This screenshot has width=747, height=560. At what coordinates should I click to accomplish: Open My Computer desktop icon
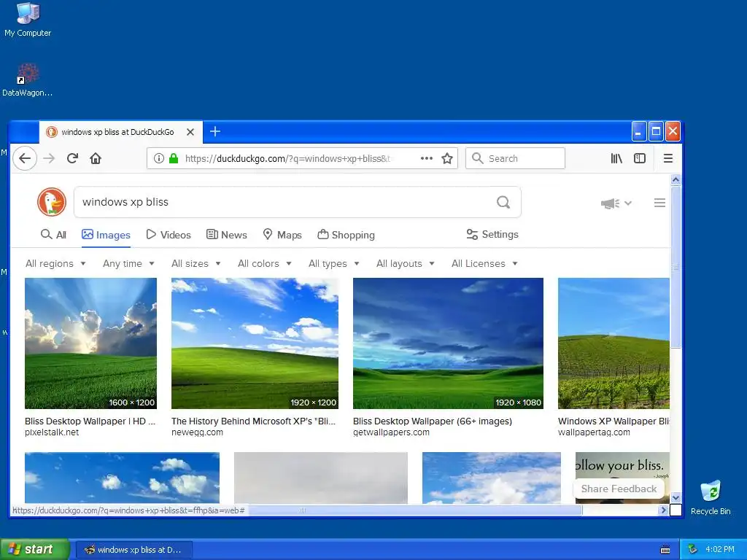[28, 20]
